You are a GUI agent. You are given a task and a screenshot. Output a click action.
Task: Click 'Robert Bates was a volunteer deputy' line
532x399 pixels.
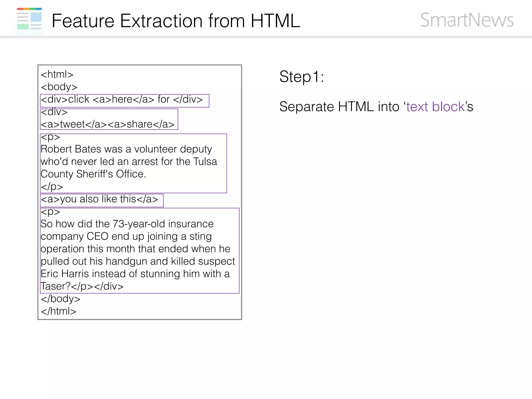[x=126, y=149]
